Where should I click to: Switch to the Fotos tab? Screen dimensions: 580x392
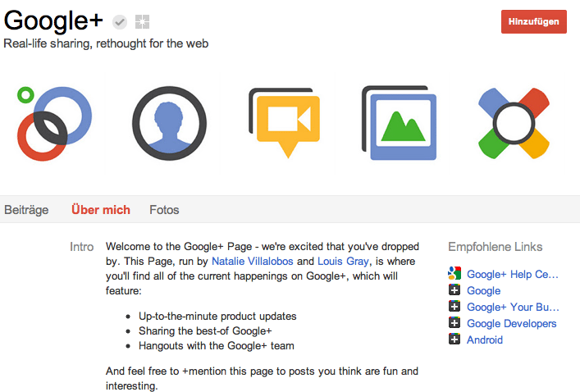tap(164, 210)
